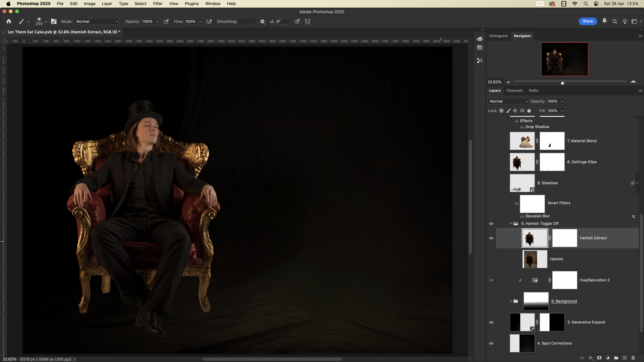Show the Hamish layer visibility
This screenshot has width=644, height=362.
[491, 259]
